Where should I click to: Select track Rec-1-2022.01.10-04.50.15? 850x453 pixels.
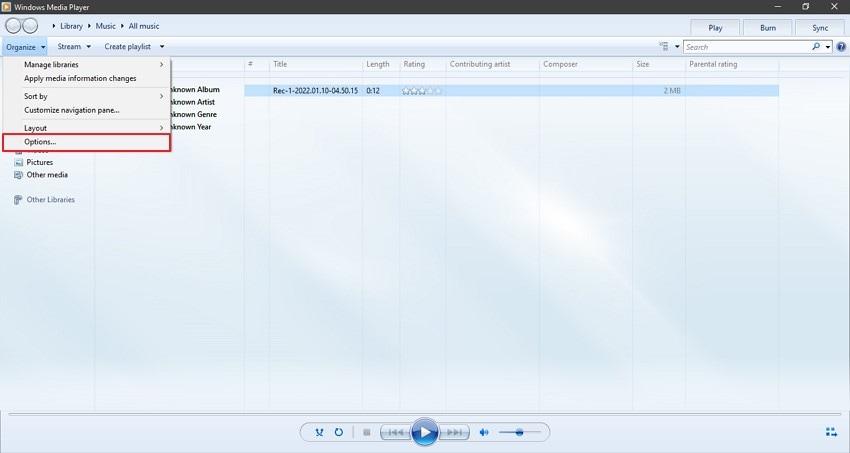click(x=315, y=91)
